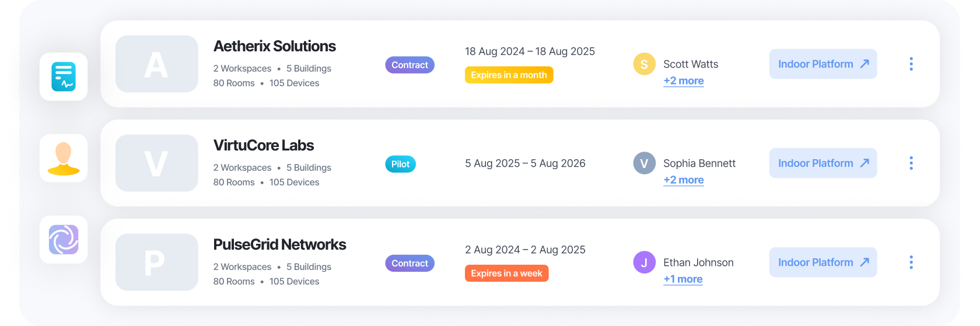The width and height of the screenshot is (980, 326).
Task: Click the Aetherix Solutions 'A' logo thumbnail
Action: click(x=156, y=64)
